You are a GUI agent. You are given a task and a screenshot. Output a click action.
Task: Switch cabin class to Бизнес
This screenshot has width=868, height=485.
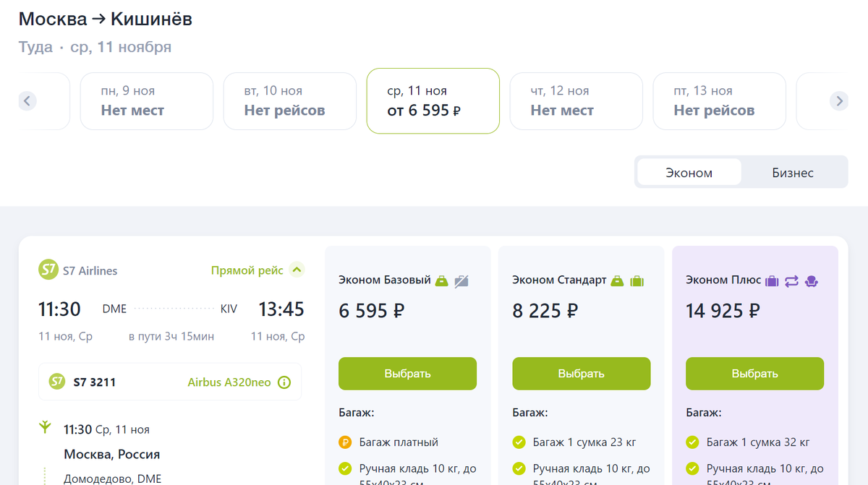[793, 173]
